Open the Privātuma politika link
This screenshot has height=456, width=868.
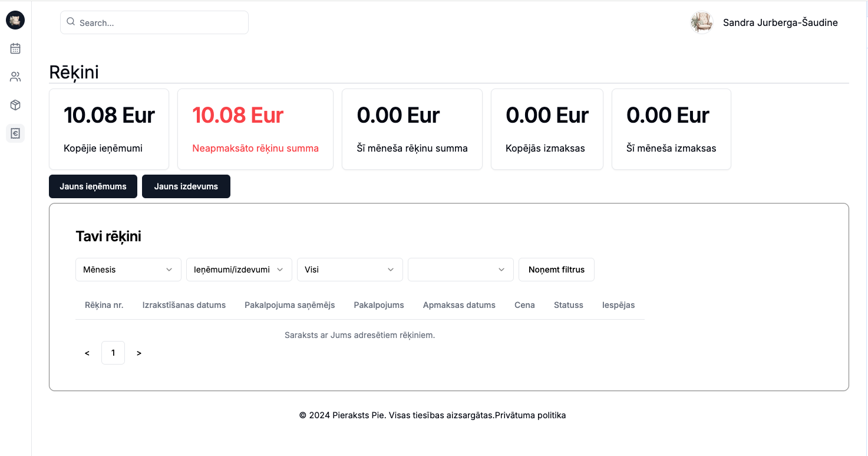click(x=530, y=415)
